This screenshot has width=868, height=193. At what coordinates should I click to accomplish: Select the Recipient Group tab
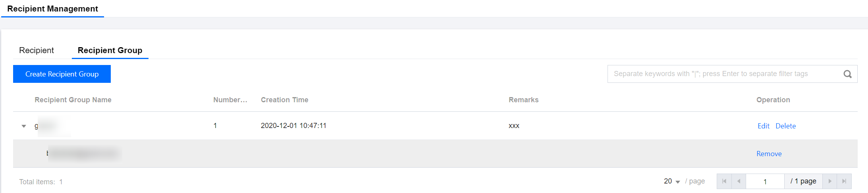[110, 50]
